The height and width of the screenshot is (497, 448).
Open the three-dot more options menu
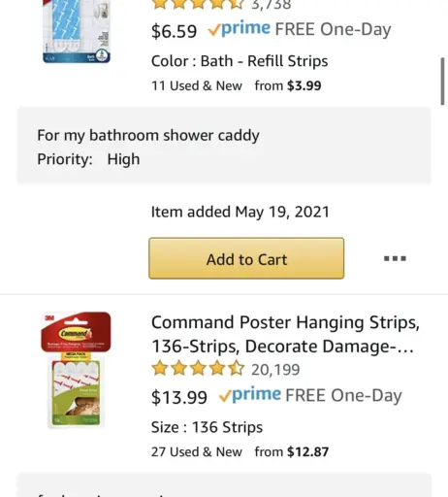point(395,258)
